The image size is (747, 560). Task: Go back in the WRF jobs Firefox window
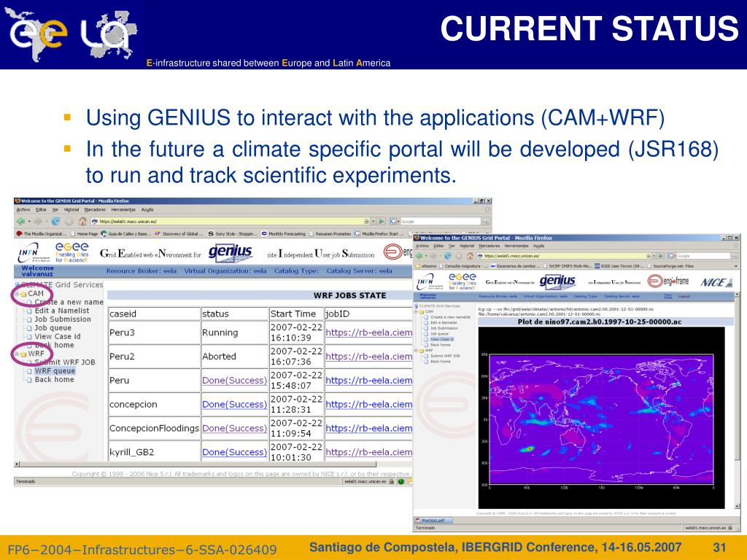point(20,222)
